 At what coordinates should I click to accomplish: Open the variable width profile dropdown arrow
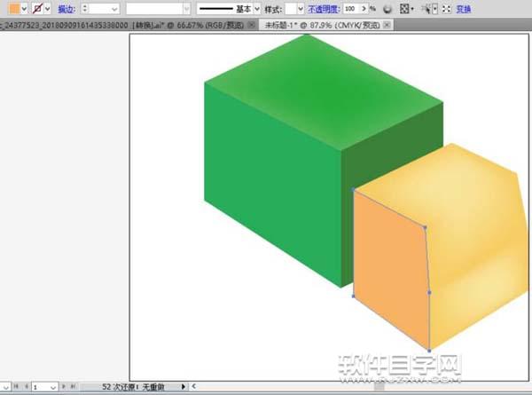[186, 9]
